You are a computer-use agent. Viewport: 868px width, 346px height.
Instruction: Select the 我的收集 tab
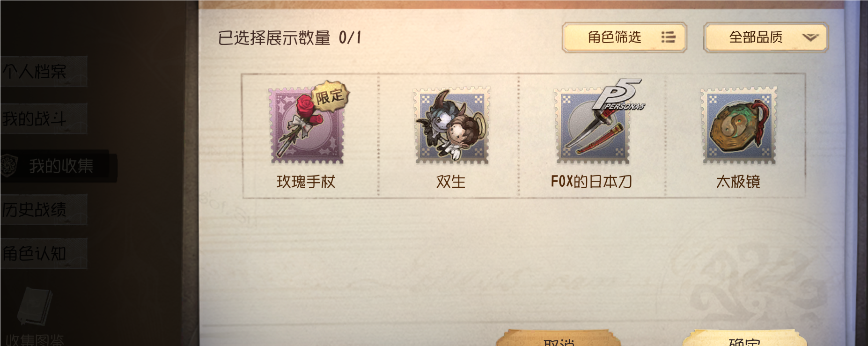[x=59, y=166]
